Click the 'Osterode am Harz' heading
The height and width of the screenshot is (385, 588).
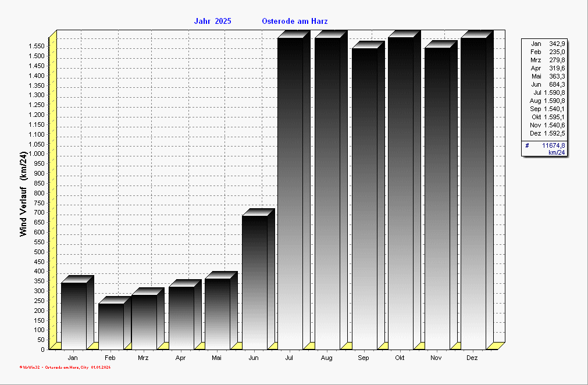[x=295, y=22]
